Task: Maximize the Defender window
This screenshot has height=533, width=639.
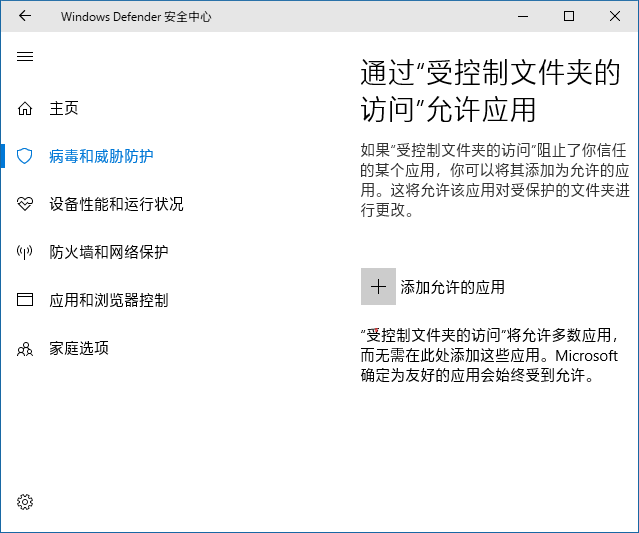Action: click(569, 16)
